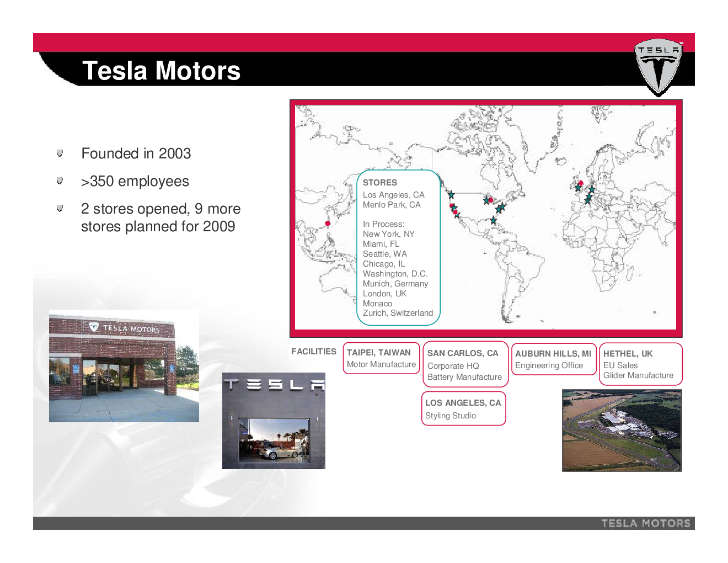Select the 'Corporate HQ' text

[453, 366]
